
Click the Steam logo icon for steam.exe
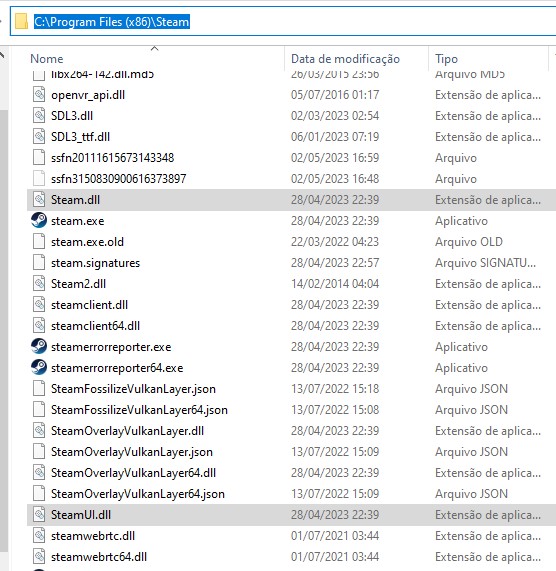click(39, 221)
